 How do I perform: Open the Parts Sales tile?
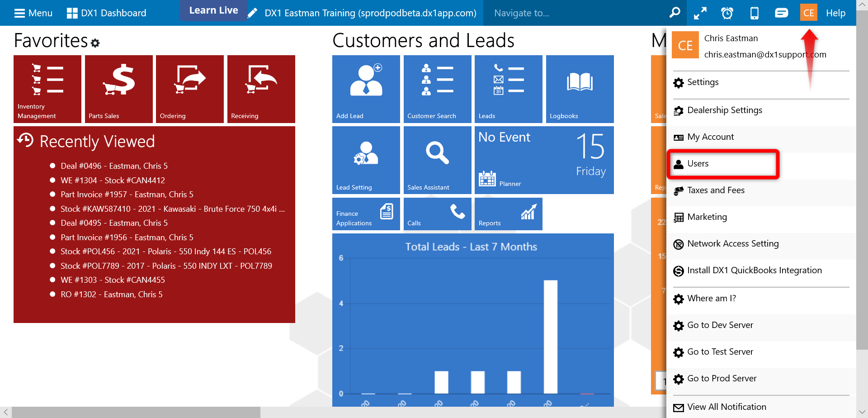point(119,89)
